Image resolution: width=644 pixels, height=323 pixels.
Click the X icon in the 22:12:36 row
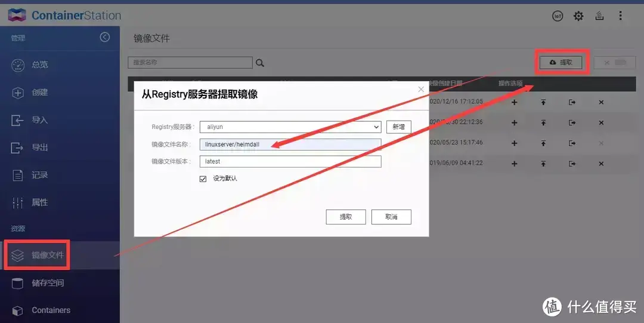tap(601, 122)
